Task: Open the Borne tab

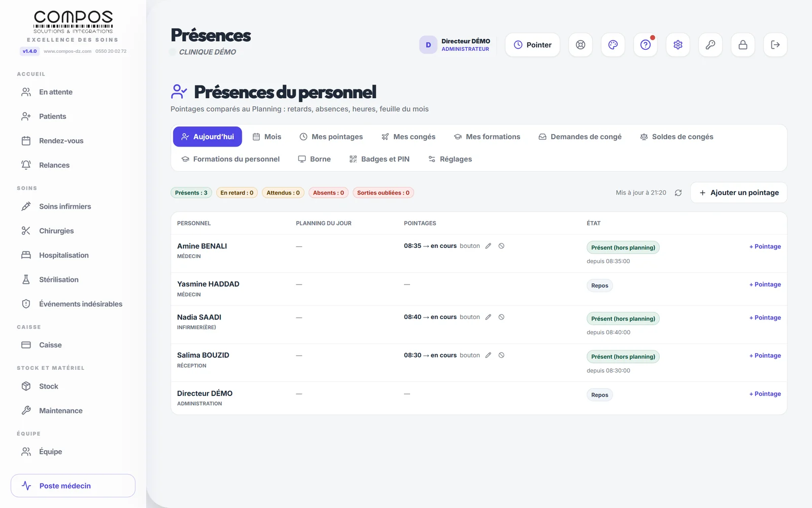Action: point(315,159)
